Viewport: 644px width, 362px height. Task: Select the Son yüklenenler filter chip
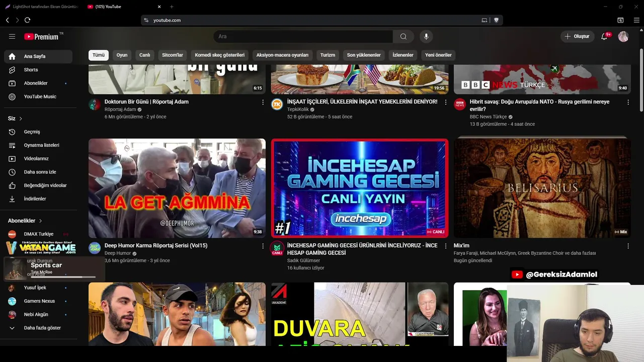(364, 55)
